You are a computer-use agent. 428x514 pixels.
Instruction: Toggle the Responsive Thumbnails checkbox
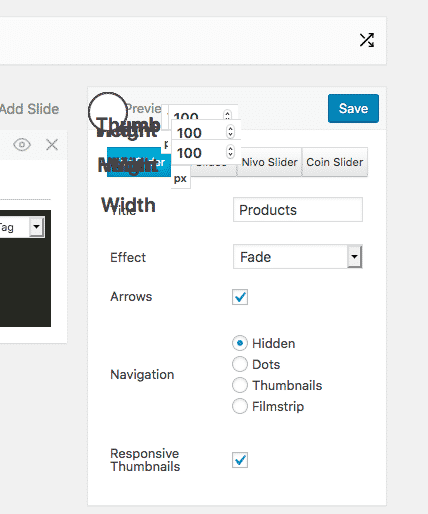[240, 460]
